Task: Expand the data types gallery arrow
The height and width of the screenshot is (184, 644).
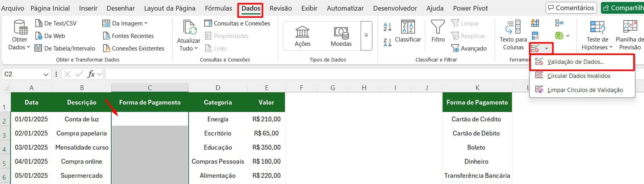Action: click(366, 36)
